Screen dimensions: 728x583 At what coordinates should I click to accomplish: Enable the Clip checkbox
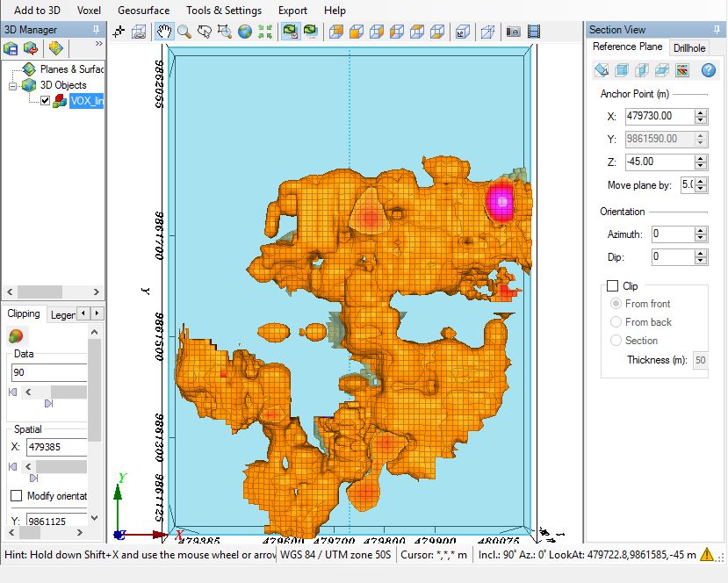coord(612,286)
